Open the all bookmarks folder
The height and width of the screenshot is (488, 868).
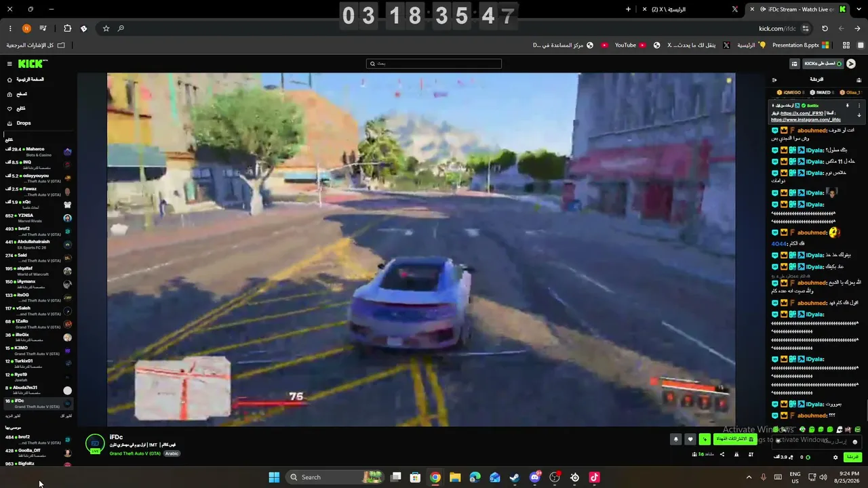(35, 45)
